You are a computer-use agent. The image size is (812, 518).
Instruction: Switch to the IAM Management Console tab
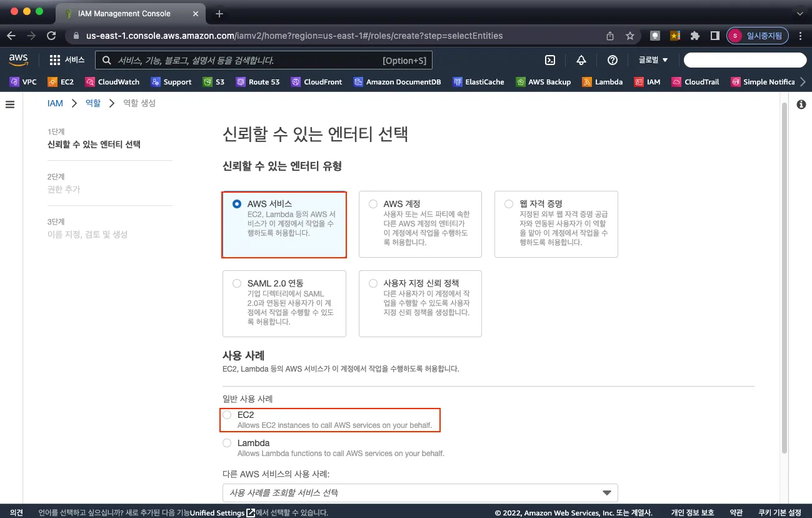click(x=131, y=13)
